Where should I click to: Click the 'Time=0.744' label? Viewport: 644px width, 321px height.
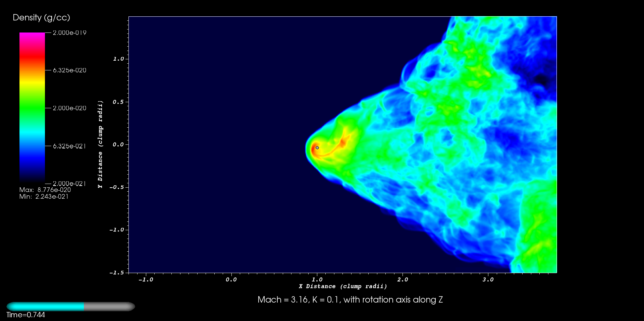click(25, 315)
